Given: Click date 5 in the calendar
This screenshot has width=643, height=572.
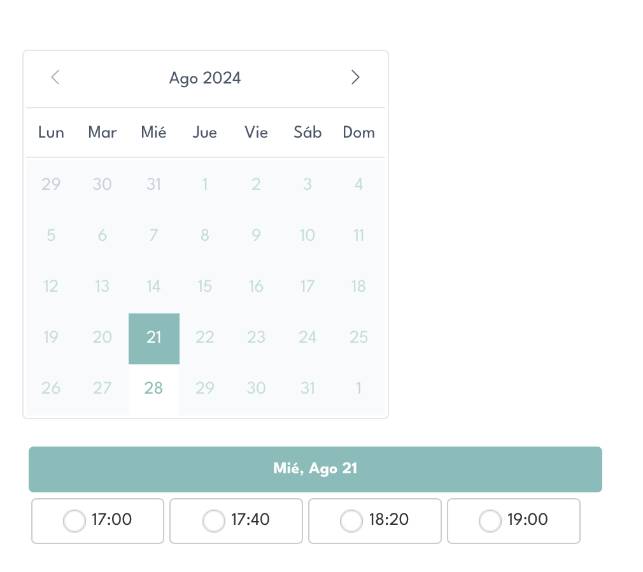Looking at the screenshot, I should [x=51, y=235].
